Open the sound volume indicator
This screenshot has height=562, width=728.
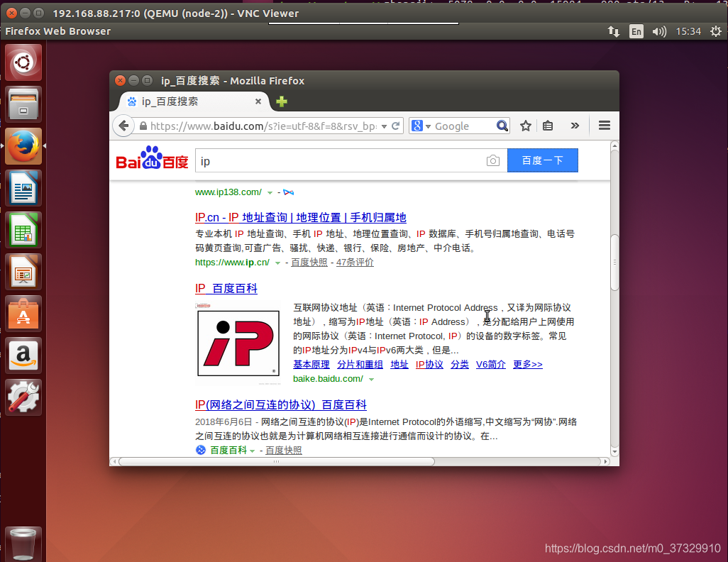point(659,31)
